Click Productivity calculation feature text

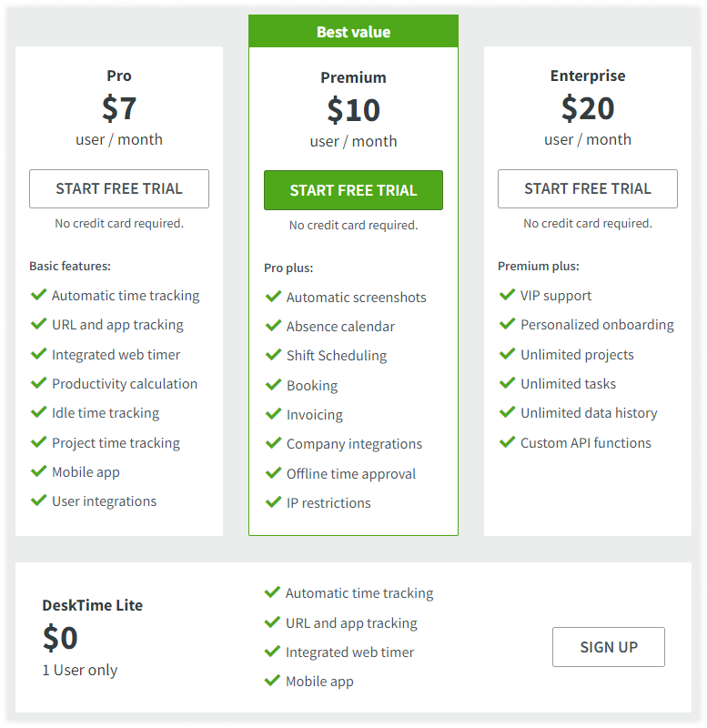[125, 384]
